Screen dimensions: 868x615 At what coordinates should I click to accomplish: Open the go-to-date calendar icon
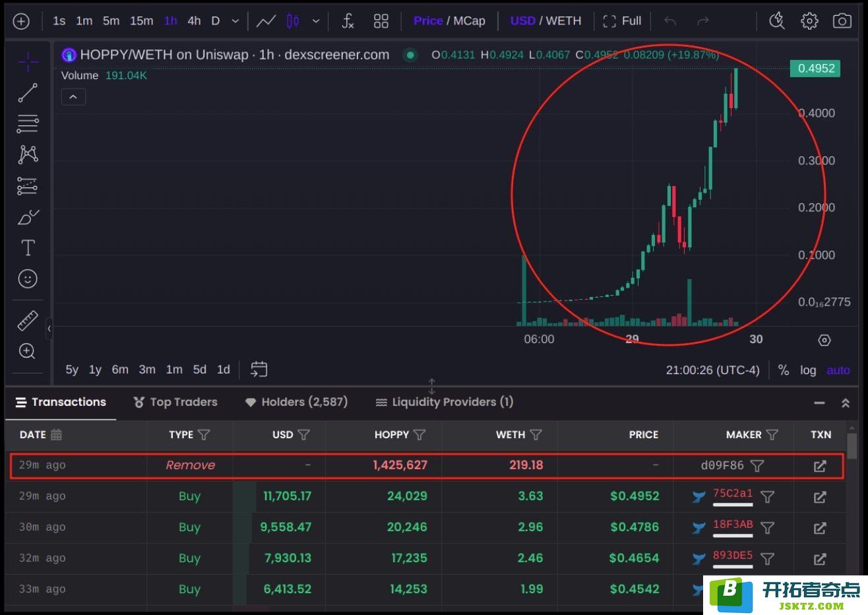(259, 370)
